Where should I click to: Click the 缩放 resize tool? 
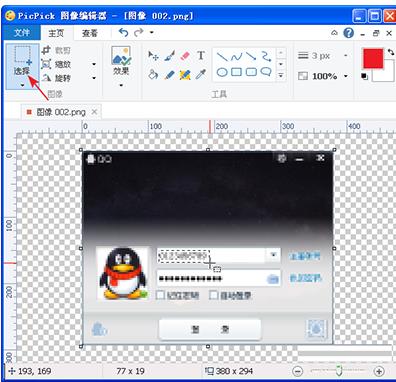click(x=56, y=64)
